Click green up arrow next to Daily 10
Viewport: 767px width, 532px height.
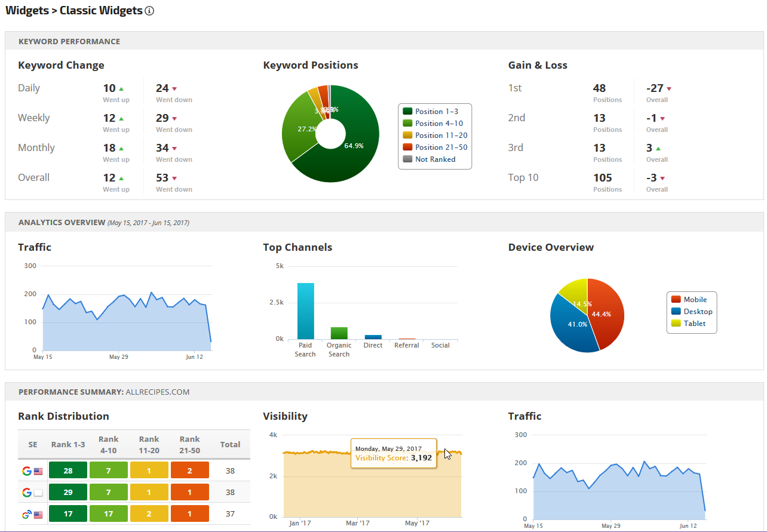122,89
